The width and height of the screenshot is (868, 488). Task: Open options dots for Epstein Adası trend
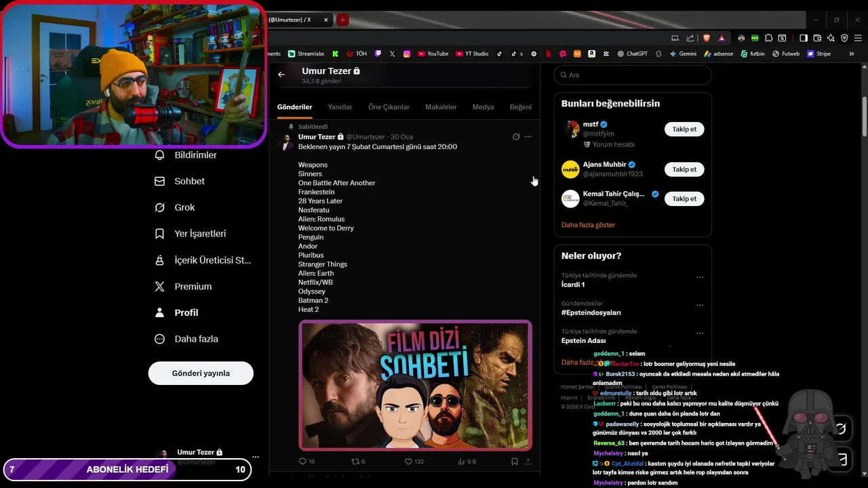pos(700,333)
